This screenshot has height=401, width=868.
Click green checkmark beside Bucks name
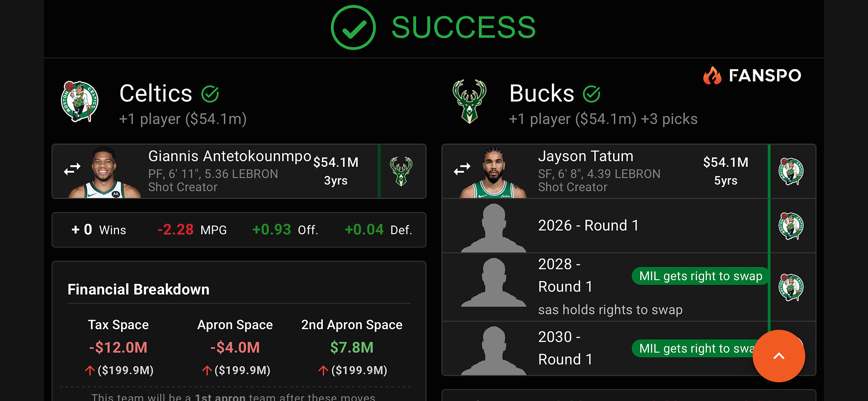pos(591,94)
